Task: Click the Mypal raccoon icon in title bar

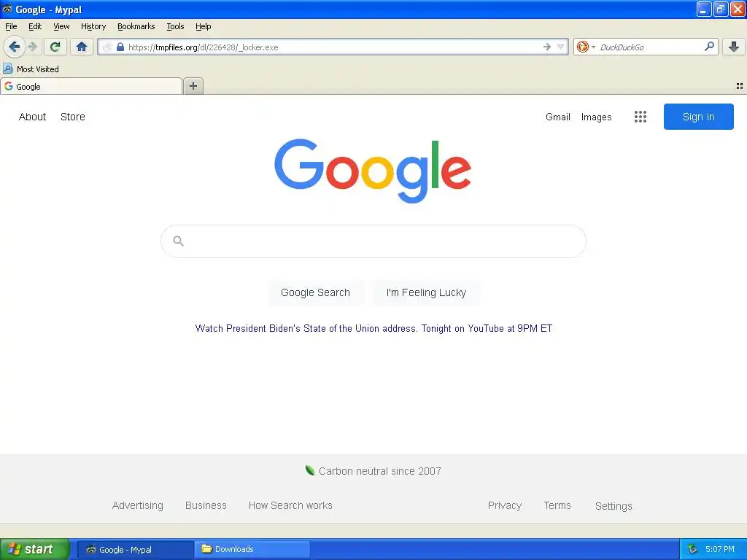Action: [7, 9]
